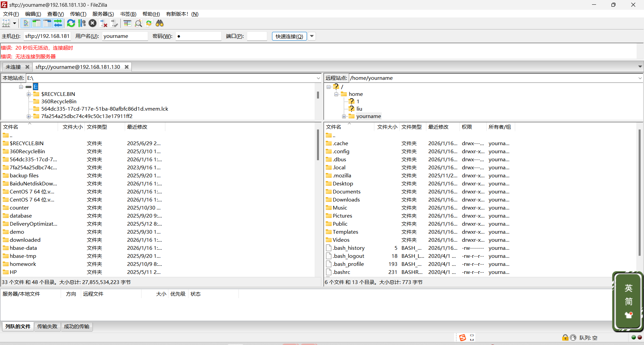Viewport: 644px width, 345px height.
Task: Reconnect to the last server icon
Action: pos(114,23)
